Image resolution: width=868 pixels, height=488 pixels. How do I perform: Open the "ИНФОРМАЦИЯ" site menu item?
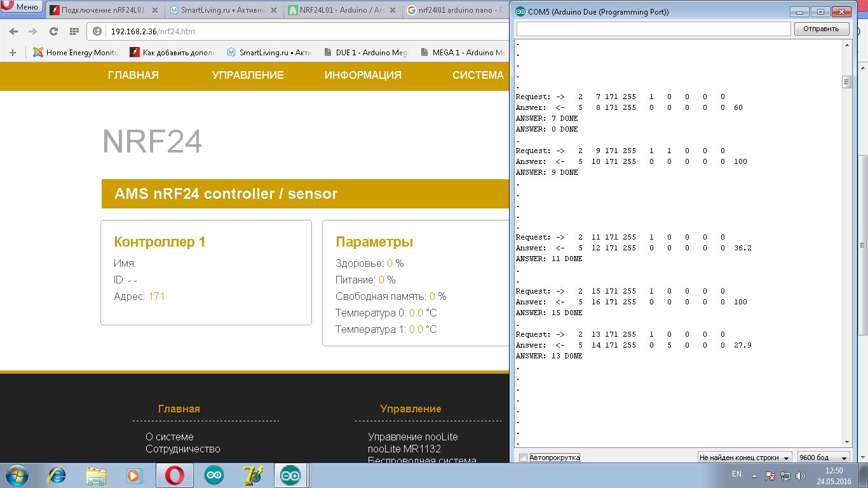(363, 75)
